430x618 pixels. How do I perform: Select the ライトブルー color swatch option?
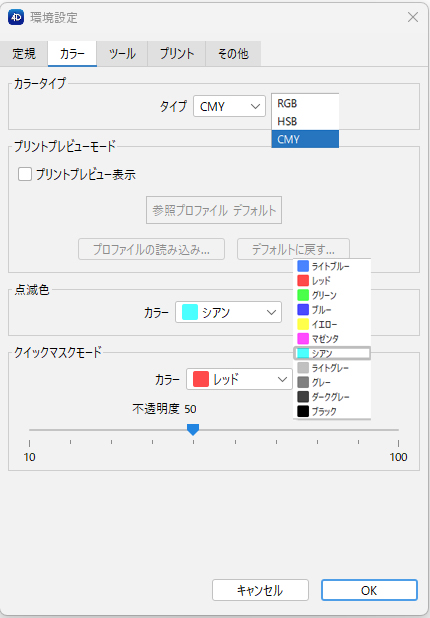coord(332,266)
